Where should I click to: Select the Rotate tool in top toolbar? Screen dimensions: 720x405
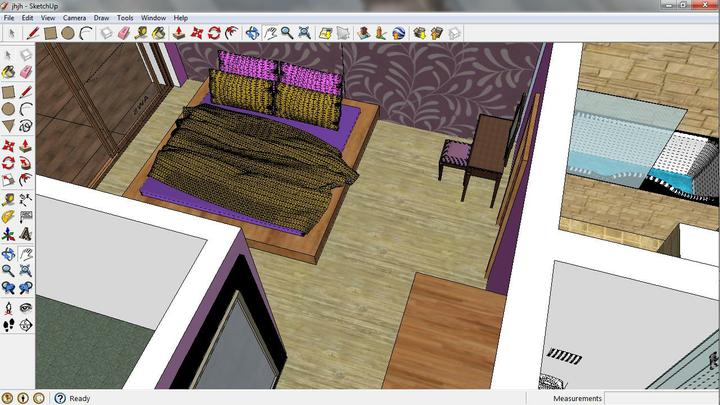click(x=214, y=33)
